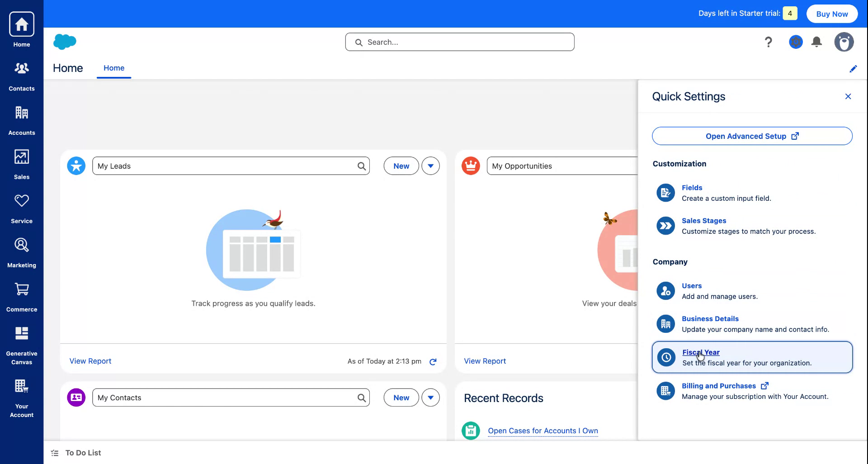Click the Fields custom field icon
868x464 pixels.
coord(665,192)
